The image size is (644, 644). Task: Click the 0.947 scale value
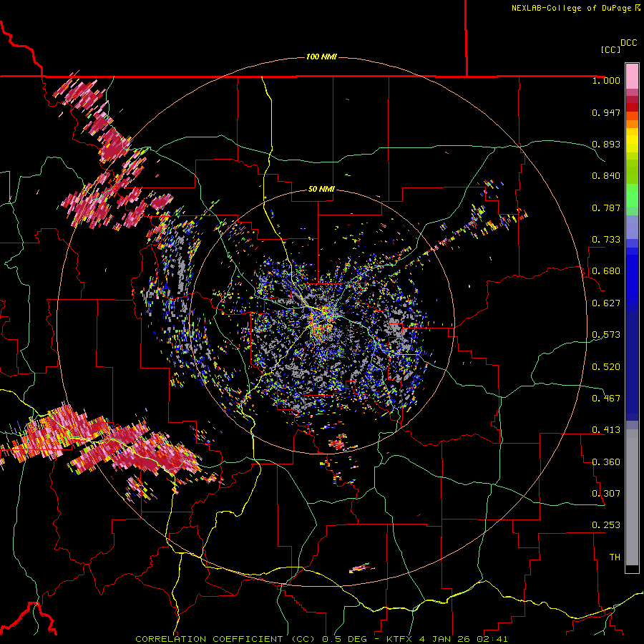606,112
